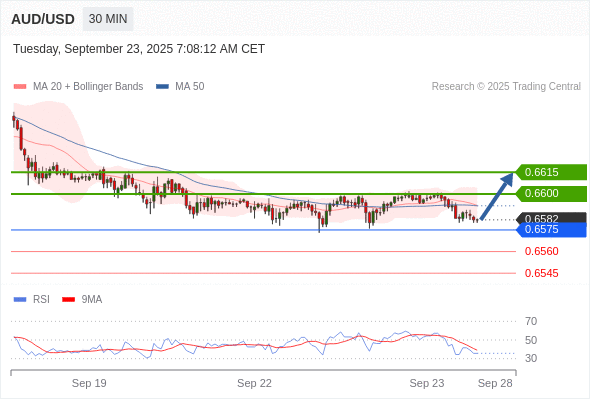Click the blue RSI legend swatch
Image resolution: width=590 pixels, height=400 pixels.
20,300
